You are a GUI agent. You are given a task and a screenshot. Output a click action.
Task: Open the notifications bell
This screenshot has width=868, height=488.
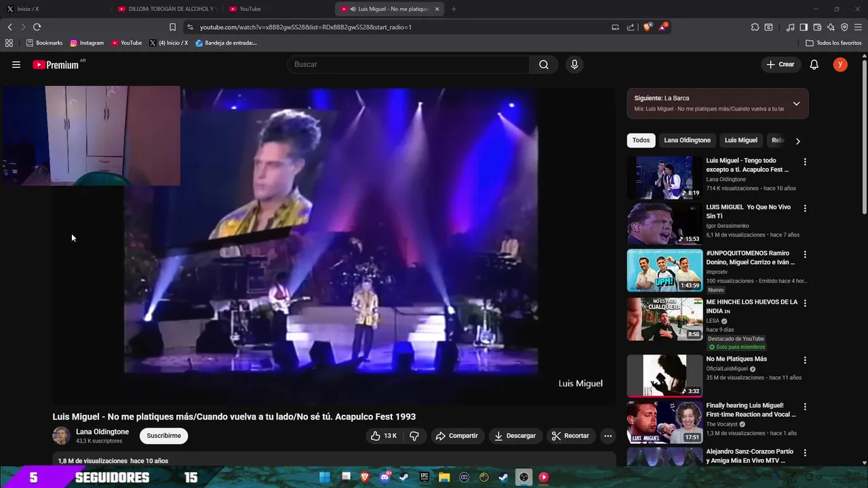(x=814, y=64)
